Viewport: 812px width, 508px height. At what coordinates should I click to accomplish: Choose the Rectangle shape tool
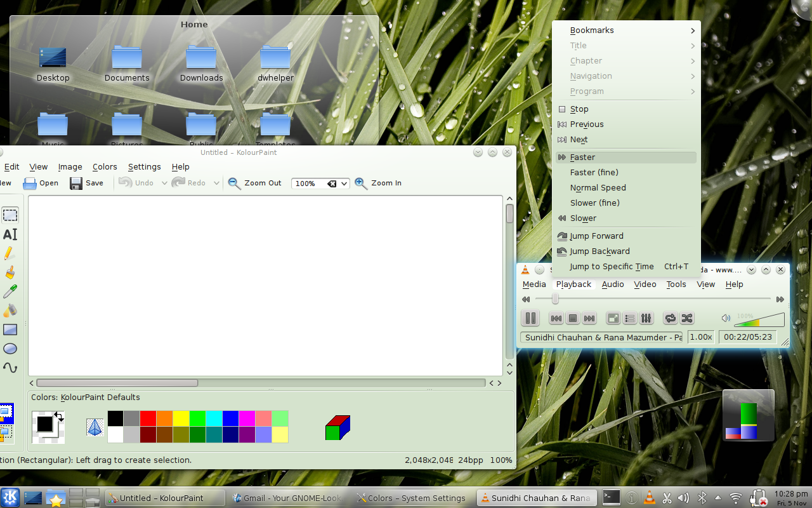point(10,330)
